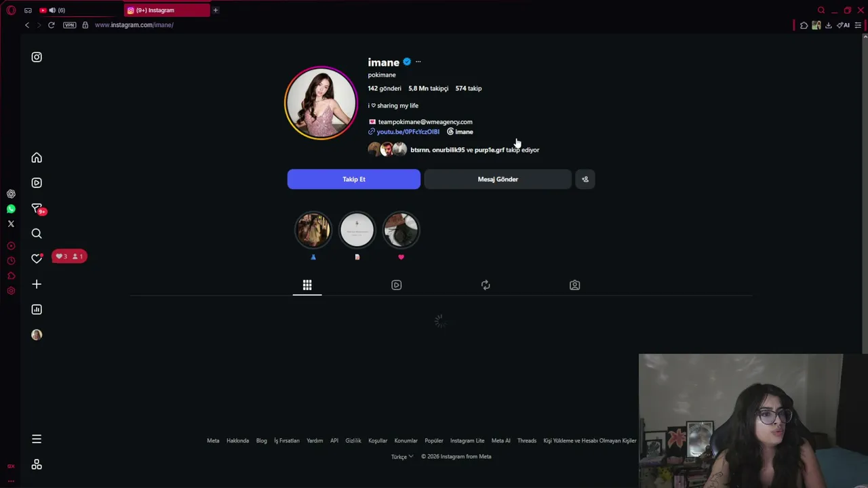Select the posts grid tab
The image size is (868, 488).
[x=307, y=285]
